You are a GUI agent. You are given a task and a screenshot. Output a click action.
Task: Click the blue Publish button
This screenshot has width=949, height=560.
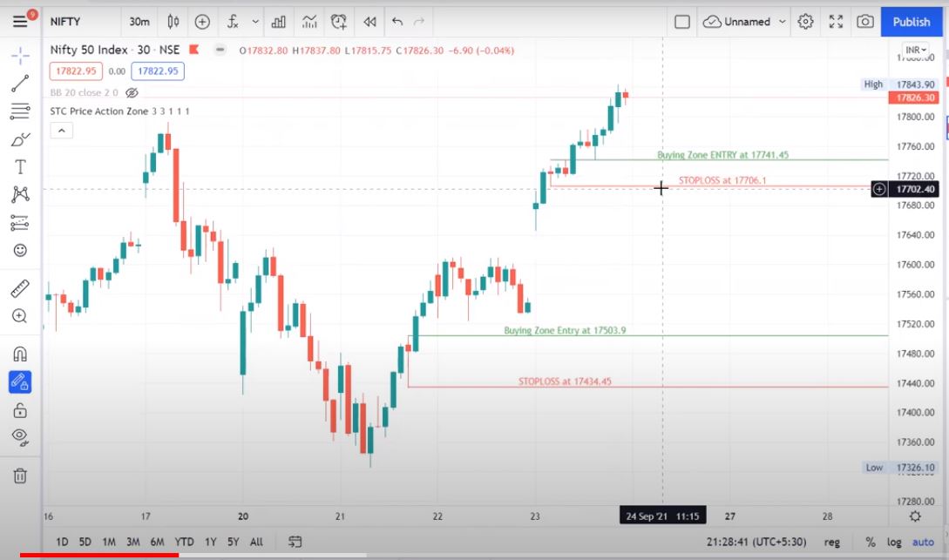tap(912, 22)
